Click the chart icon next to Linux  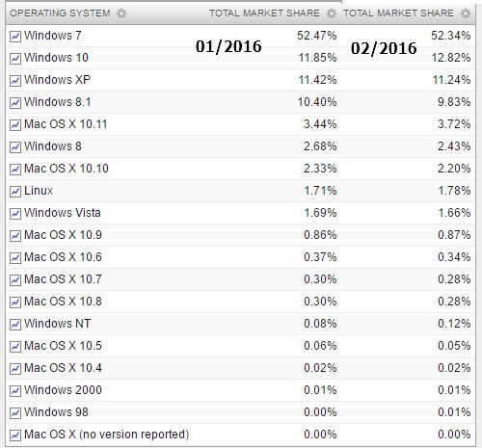(x=15, y=192)
